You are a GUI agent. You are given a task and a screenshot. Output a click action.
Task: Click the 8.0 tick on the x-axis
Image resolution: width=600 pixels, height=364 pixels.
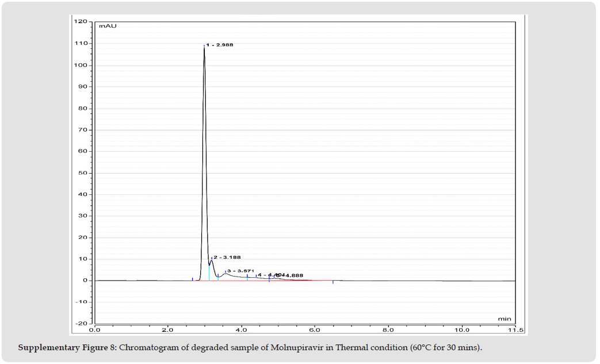pyautogui.click(x=388, y=330)
